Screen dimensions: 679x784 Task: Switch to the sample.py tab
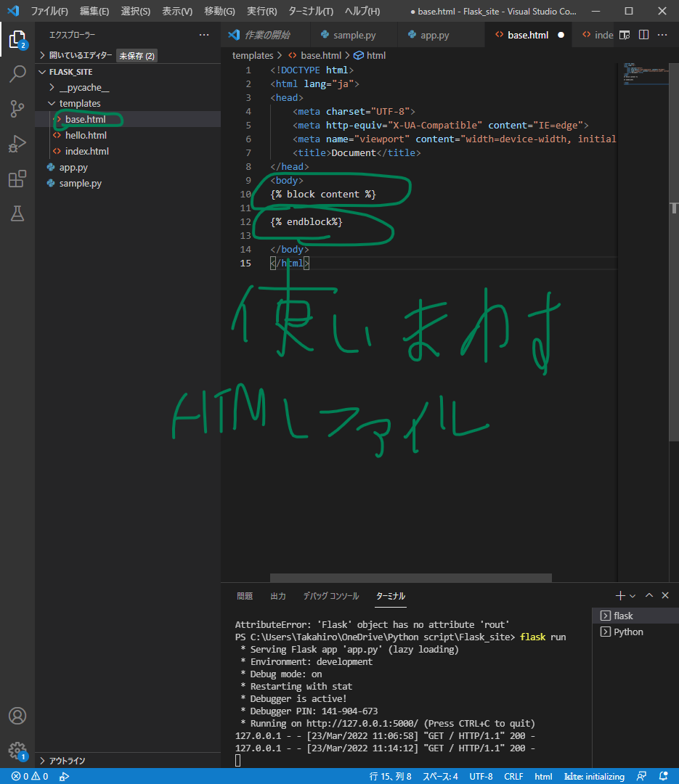tap(354, 34)
